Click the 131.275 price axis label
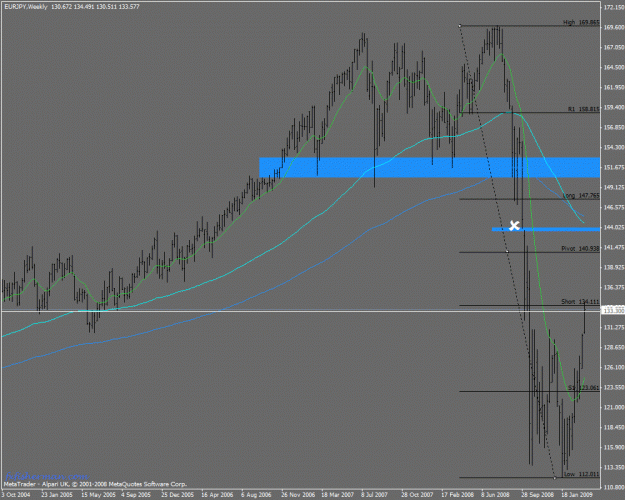 pos(614,327)
